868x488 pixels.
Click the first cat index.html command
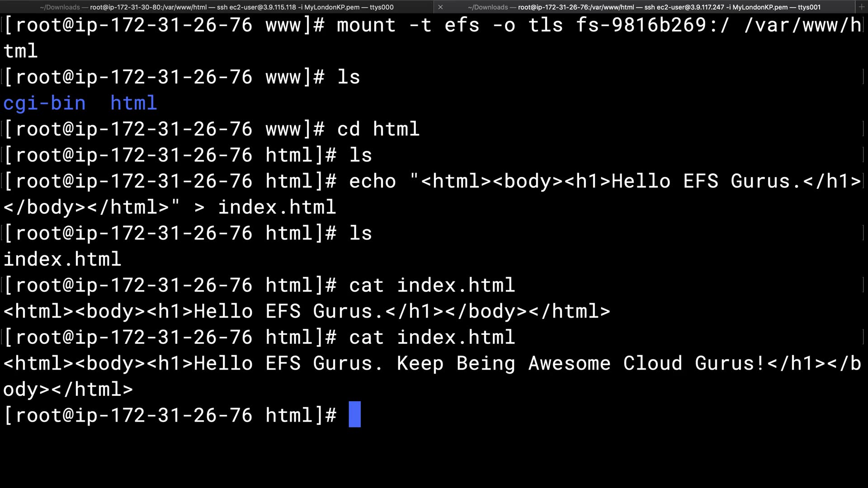pyautogui.click(x=432, y=285)
